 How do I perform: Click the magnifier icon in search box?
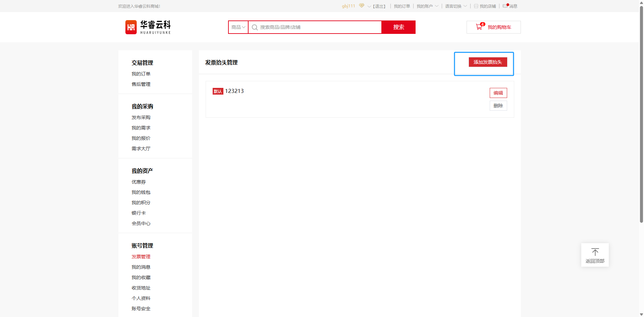[x=255, y=28]
